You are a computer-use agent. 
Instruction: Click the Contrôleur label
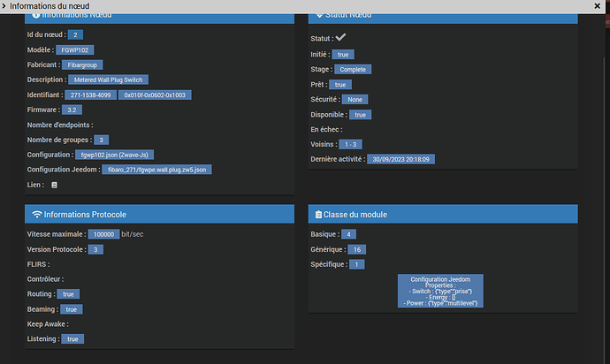coord(45,279)
